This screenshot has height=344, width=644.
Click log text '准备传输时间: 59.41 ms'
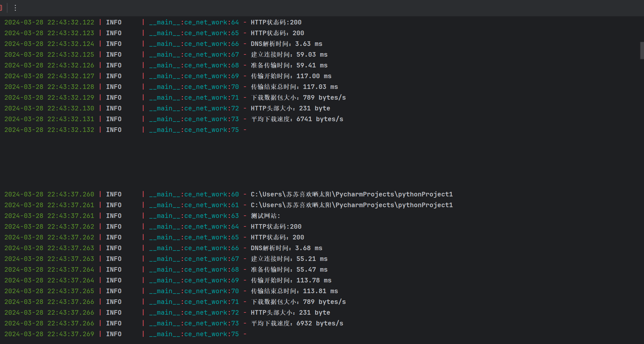point(289,65)
